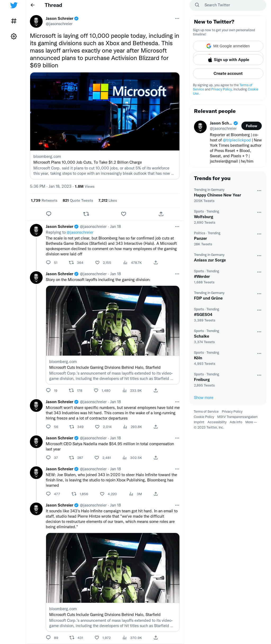Screen dimensions: 271x644
Task: Open the FDP und Grüne trend
Action: point(208,298)
